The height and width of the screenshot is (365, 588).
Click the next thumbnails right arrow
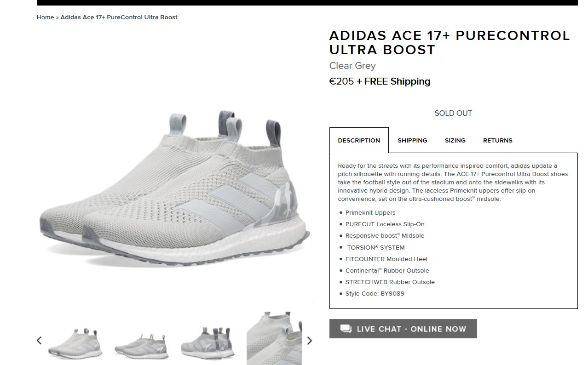(x=309, y=341)
